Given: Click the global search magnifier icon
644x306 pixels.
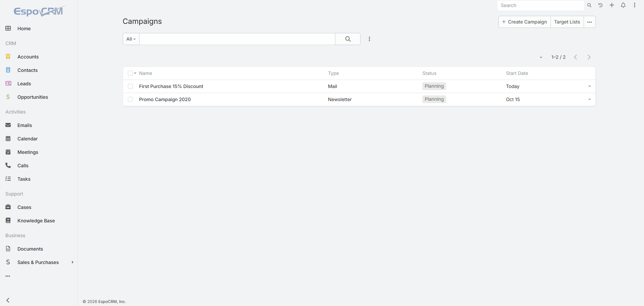Looking at the screenshot, I should (589, 5).
